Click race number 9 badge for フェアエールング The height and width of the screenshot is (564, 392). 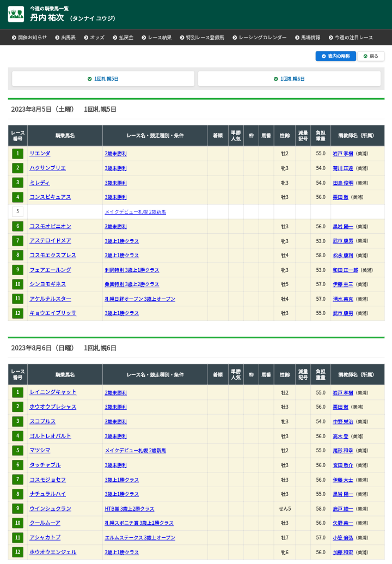tap(17, 270)
